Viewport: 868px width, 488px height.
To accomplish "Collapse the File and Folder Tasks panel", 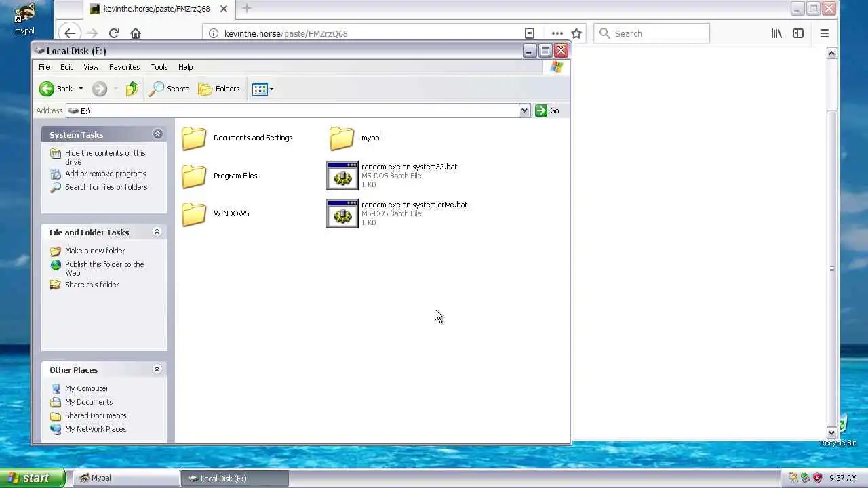I will point(157,232).
